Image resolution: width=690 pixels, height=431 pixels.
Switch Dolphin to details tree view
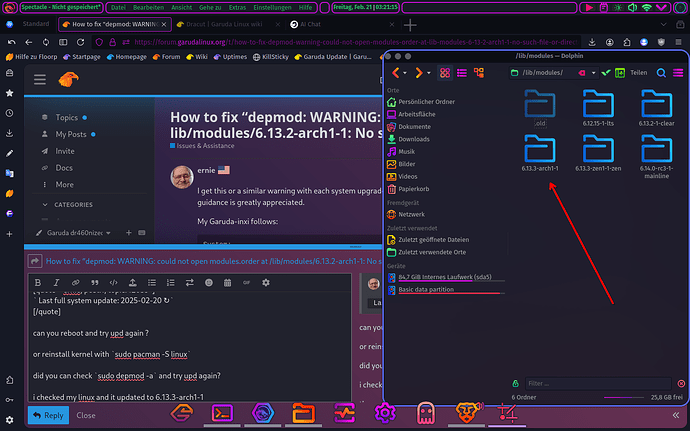(479, 73)
